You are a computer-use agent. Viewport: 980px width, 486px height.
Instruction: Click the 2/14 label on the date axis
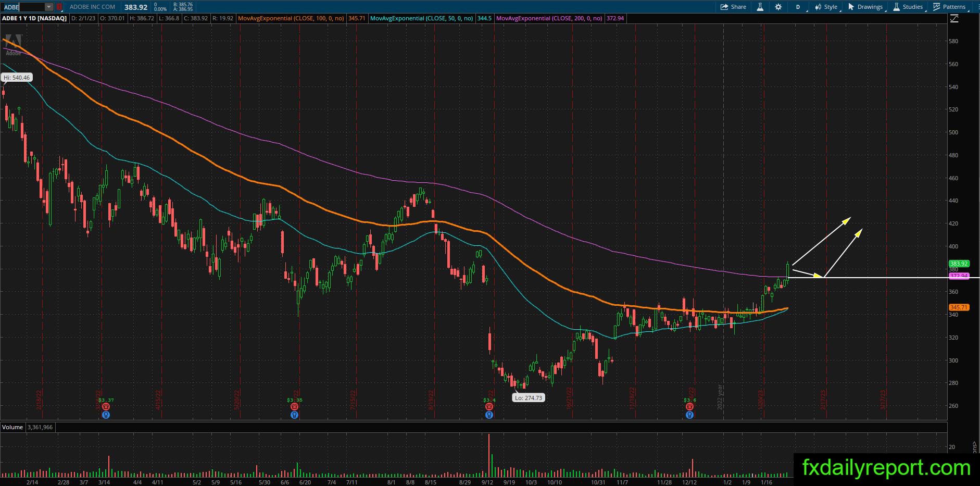[x=32, y=482]
